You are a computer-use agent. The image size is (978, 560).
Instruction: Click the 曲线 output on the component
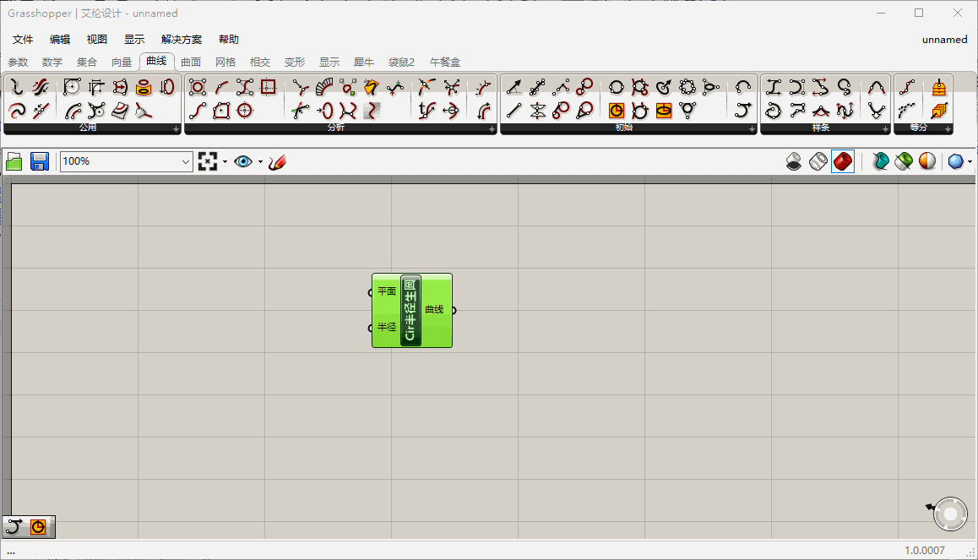click(434, 309)
